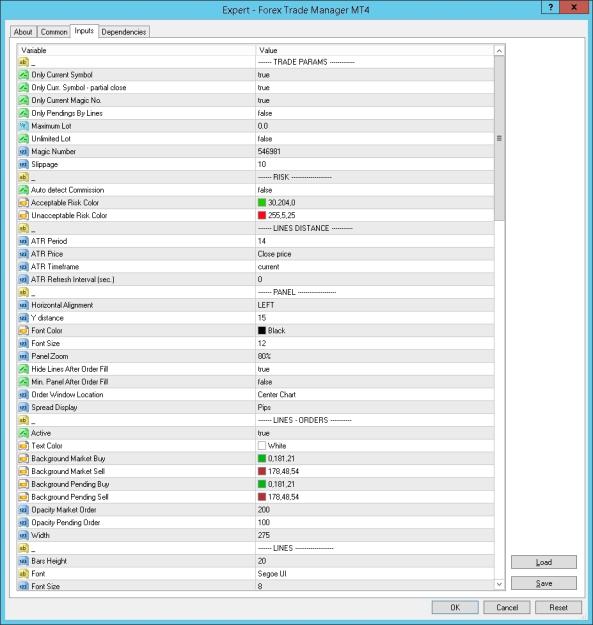The width and height of the screenshot is (593, 625).
Task: Click the Magic Number value 546981
Action: [x=269, y=151]
